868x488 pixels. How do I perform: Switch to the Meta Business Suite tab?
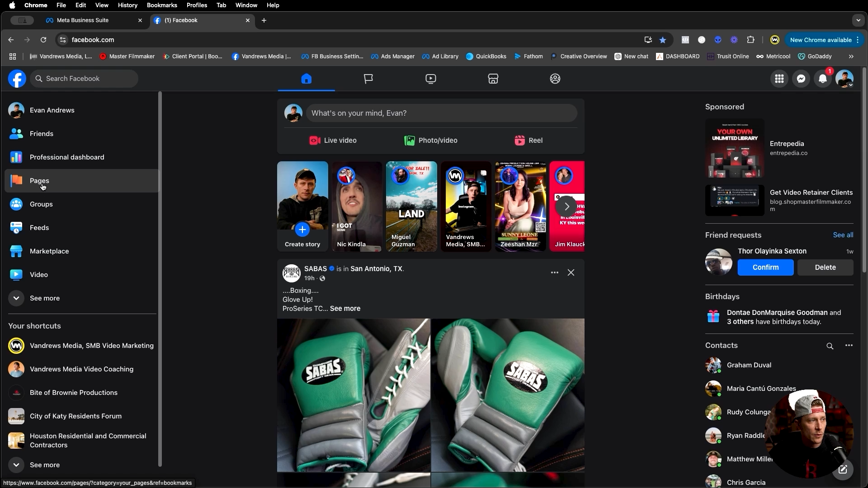94,20
